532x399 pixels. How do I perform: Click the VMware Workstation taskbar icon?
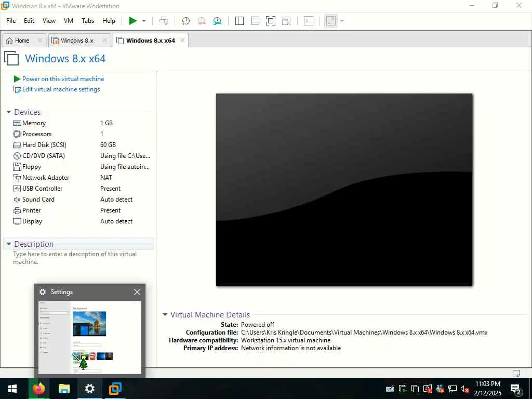(x=115, y=389)
